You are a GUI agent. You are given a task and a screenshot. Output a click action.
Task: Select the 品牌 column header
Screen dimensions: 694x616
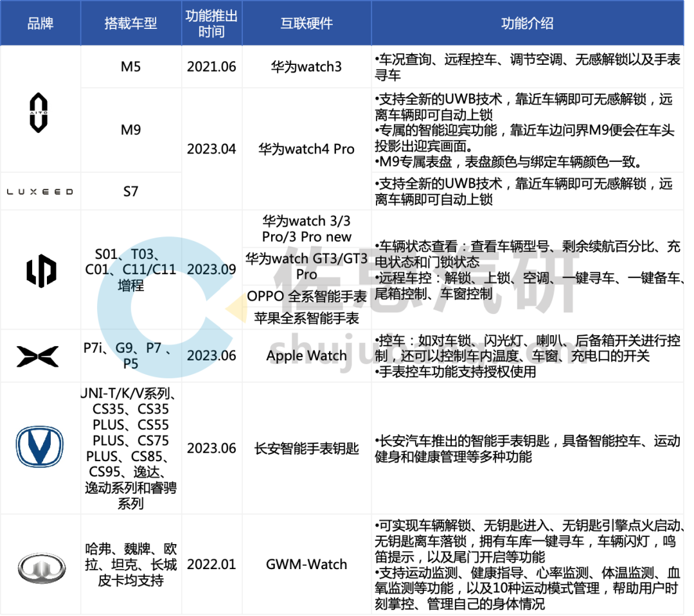tap(40, 23)
